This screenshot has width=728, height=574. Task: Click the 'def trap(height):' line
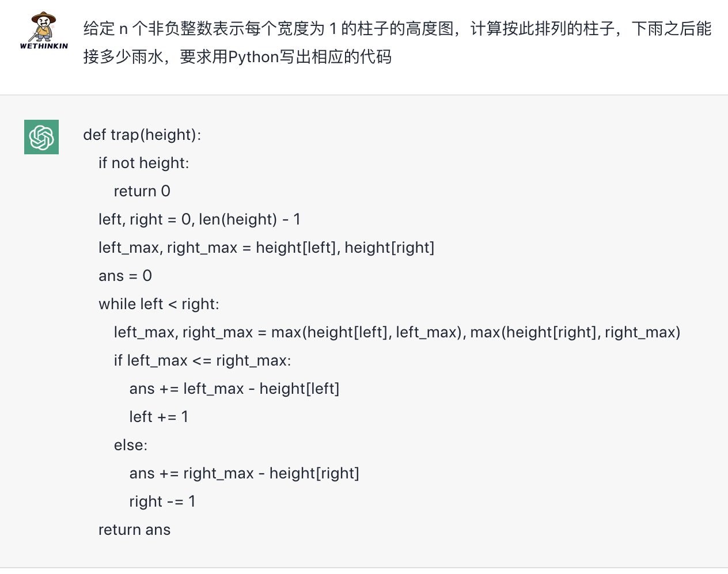pyautogui.click(x=142, y=135)
